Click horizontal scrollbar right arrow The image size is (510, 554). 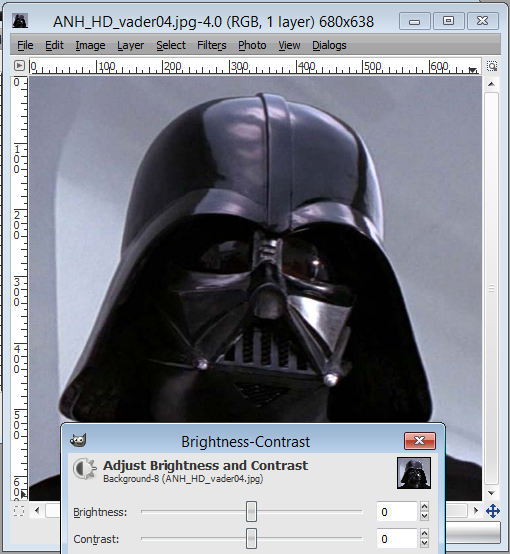(x=476, y=511)
